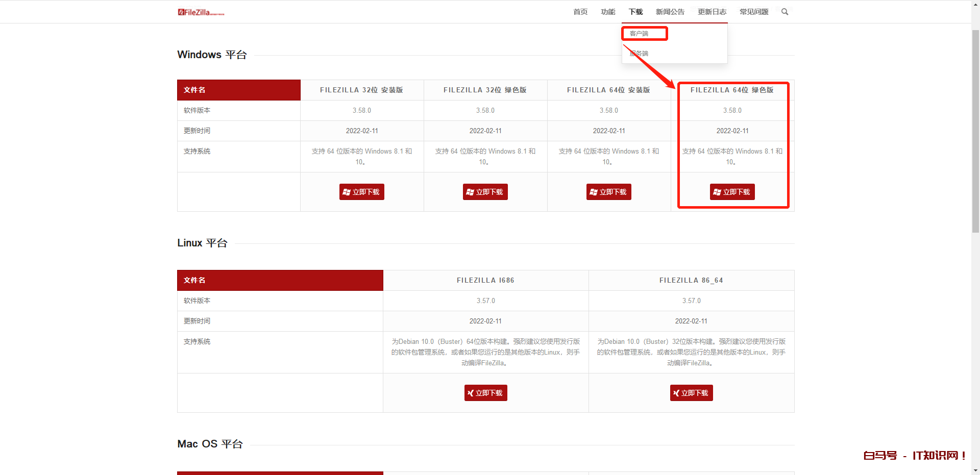This screenshot has width=980, height=475.
Task: Open the search magnifier icon
Action: (785, 12)
